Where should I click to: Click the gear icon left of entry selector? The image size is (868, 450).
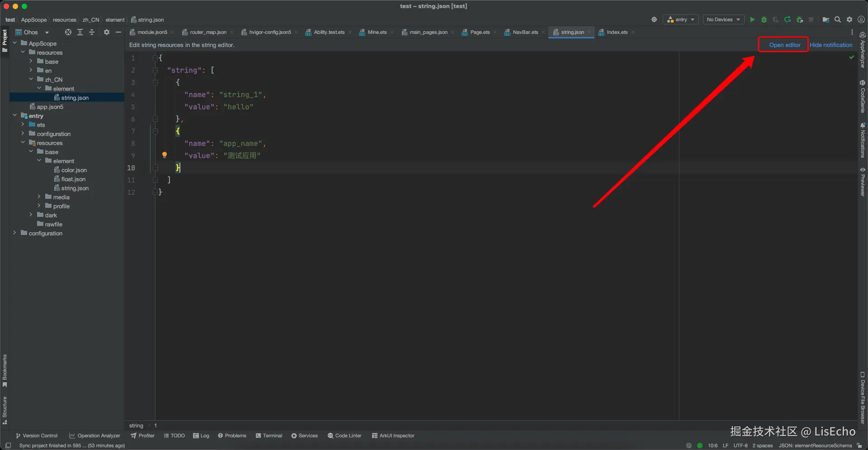[x=654, y=19]
